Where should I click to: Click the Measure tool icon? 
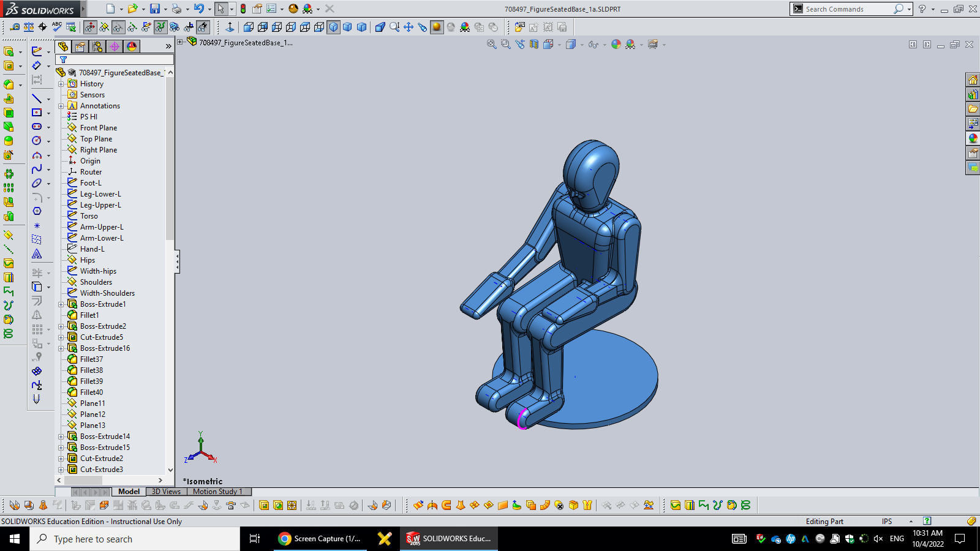tap(15, 27)
